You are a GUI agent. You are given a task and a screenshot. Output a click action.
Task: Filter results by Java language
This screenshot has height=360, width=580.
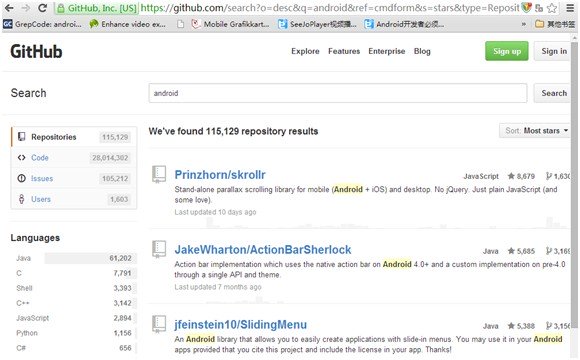(x=74, y=258)
